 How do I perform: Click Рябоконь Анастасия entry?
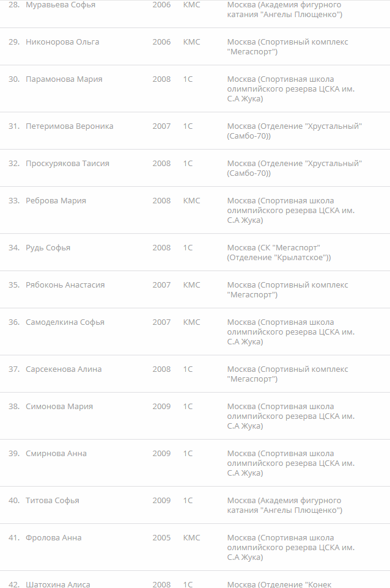click(x=65, y=285)
